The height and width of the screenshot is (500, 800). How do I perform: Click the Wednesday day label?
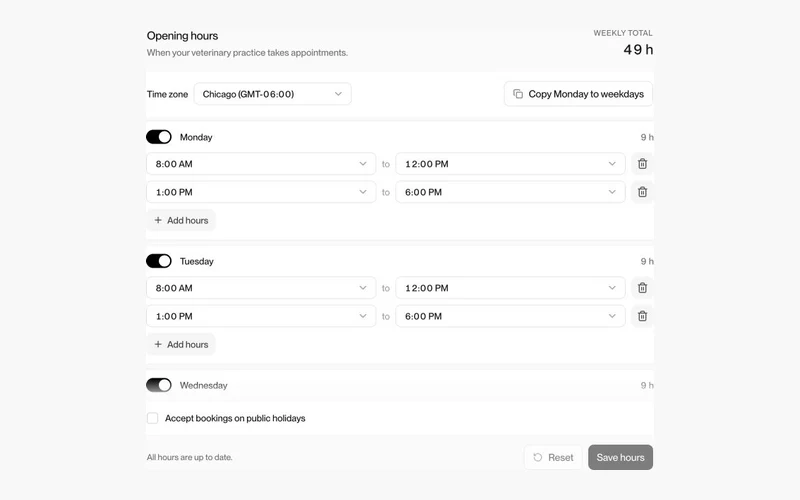tap(204, 385)
